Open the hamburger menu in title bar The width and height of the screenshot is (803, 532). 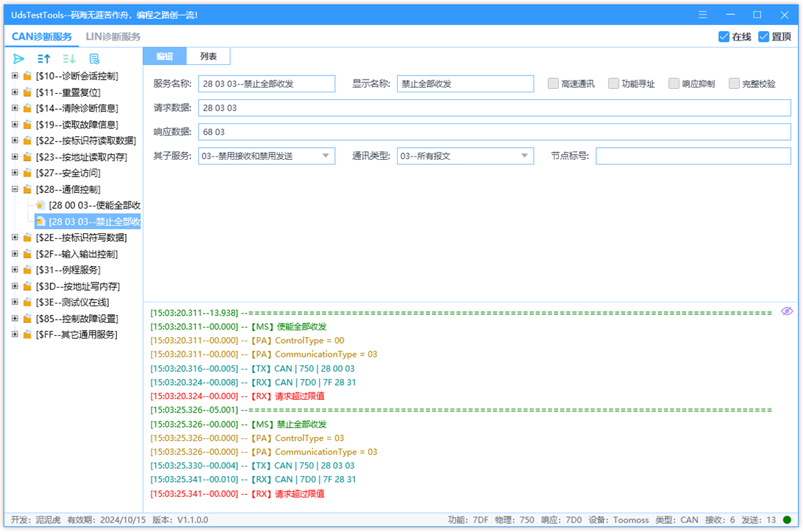[x=703, y=15]
